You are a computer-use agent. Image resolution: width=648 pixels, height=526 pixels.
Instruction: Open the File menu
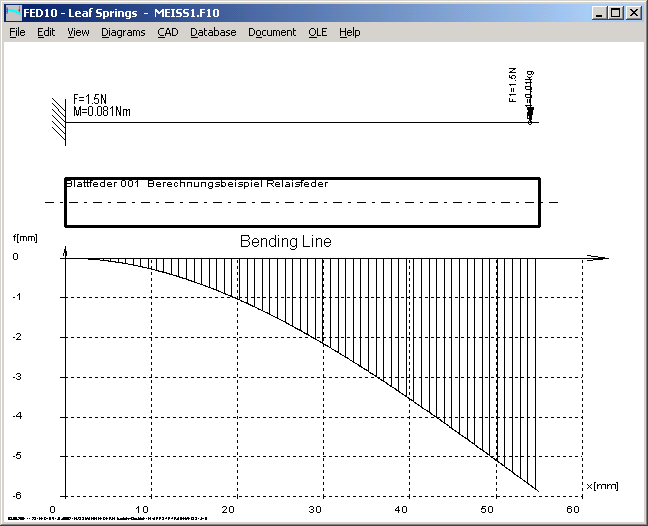tap(17, 32)
